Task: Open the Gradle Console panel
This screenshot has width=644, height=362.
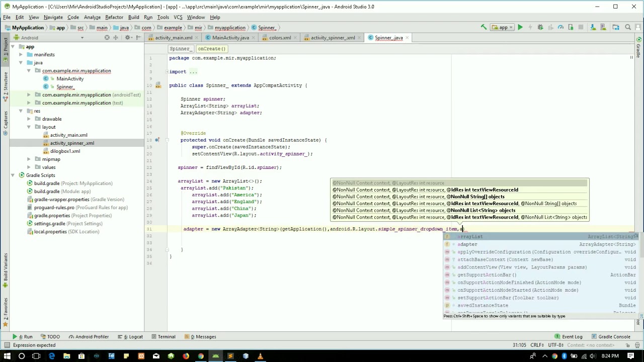Action: (x=611, y=337)
